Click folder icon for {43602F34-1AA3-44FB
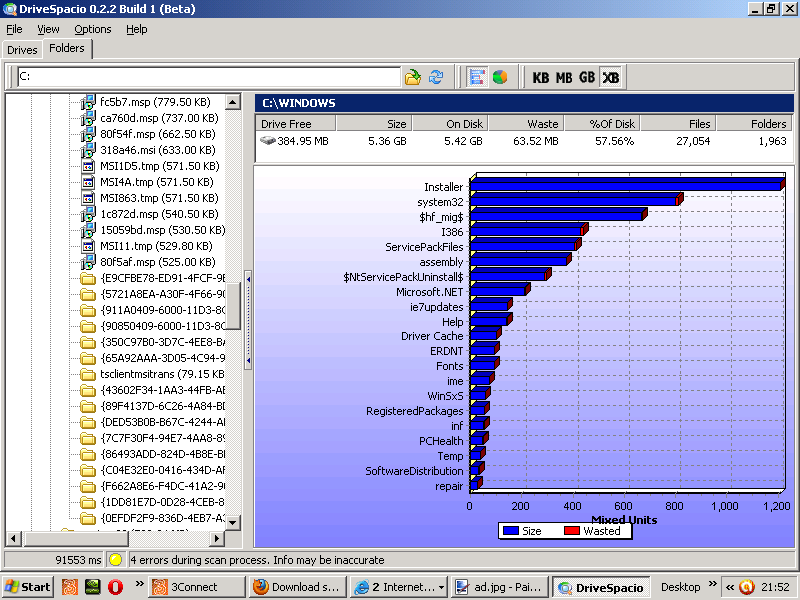This screenshot has height=600, width=800. pos(88,391)
